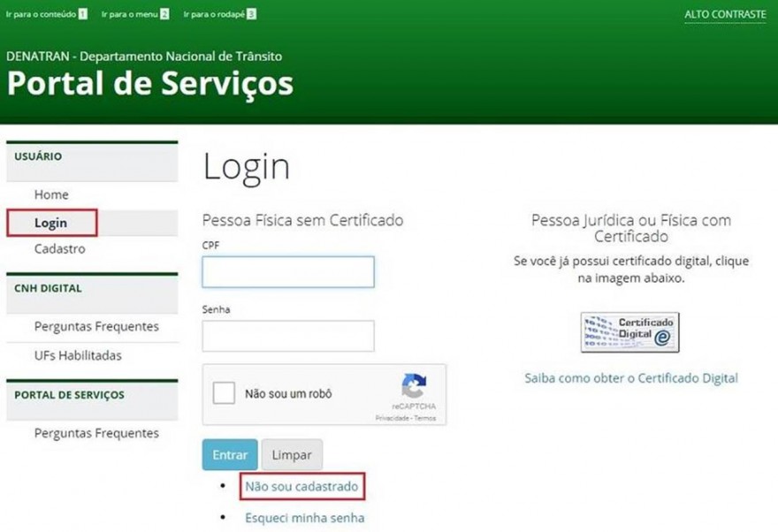Click the reCAPTCHA logo icon
778x532 pixels.
(414, 387)
